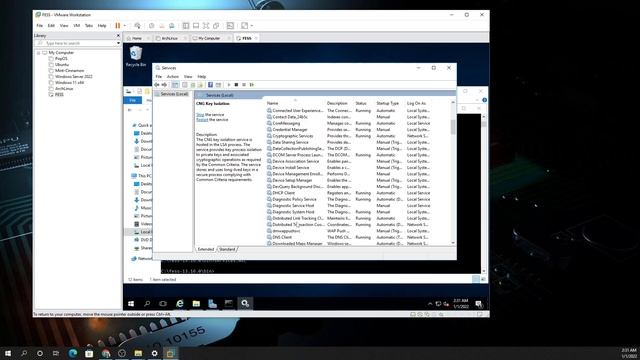Open File Explorer in guest taskbar
The height and width of the screenshot is (360, 640).
[196, 303]
